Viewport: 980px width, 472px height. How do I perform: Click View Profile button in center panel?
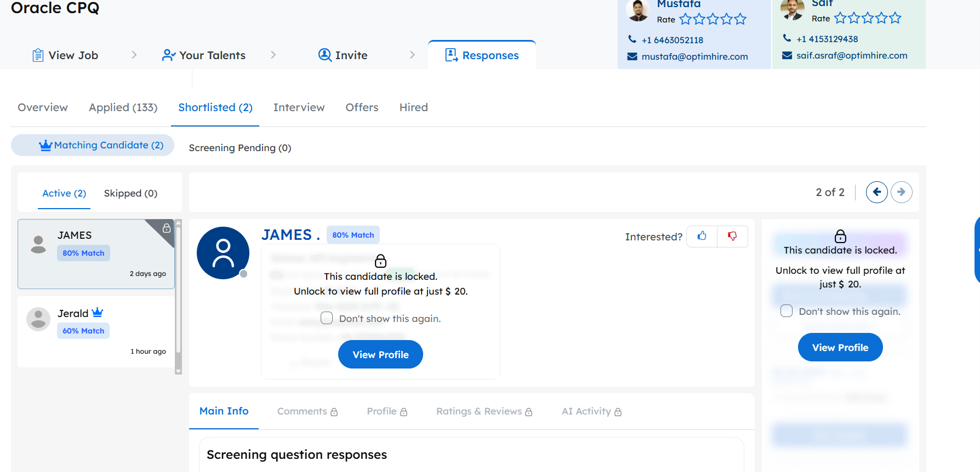(380, 354)
